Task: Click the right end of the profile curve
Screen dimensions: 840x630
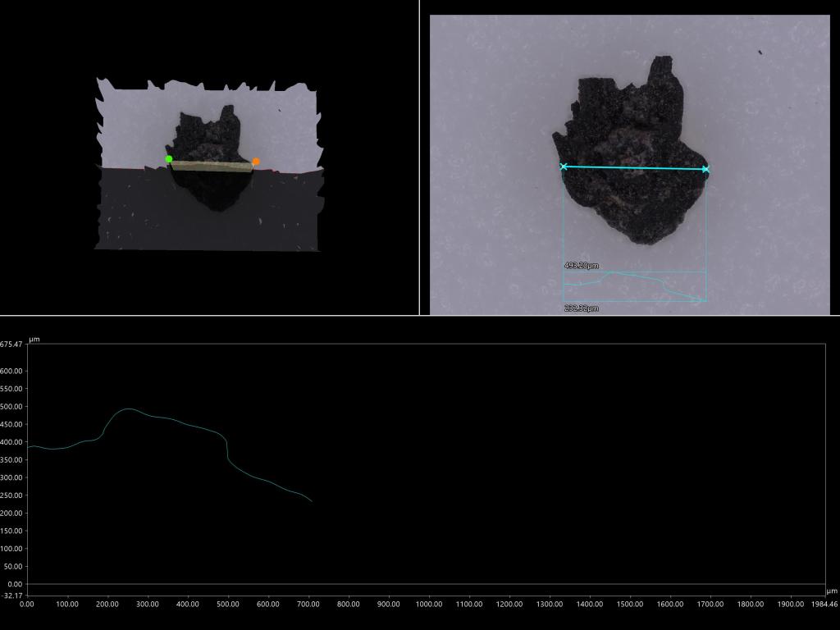Action: tap(312, 500)
